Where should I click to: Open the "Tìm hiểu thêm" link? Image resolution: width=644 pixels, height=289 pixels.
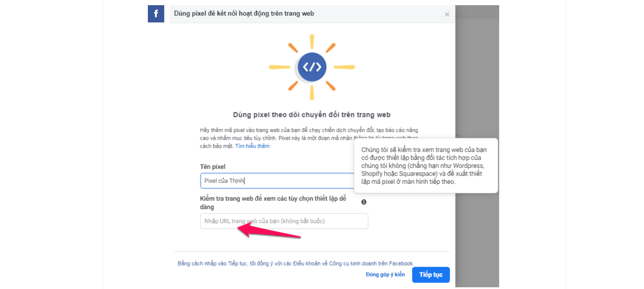(252, 146)
